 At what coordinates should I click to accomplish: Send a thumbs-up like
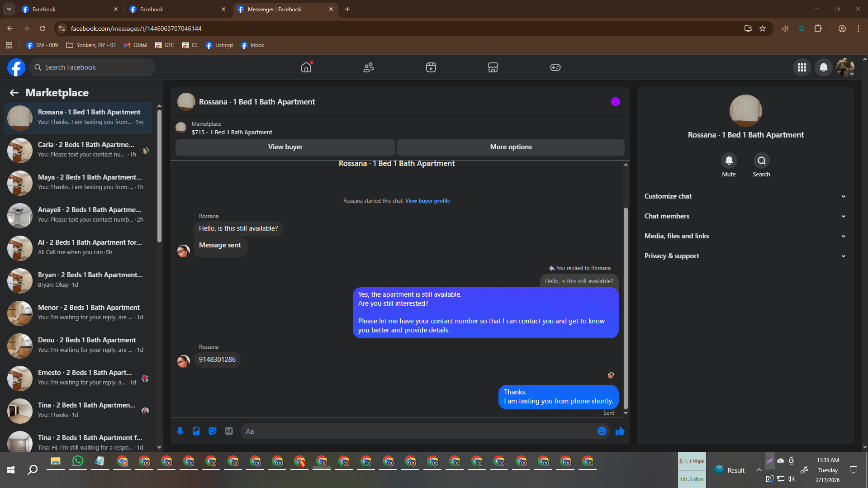point(620,431)
